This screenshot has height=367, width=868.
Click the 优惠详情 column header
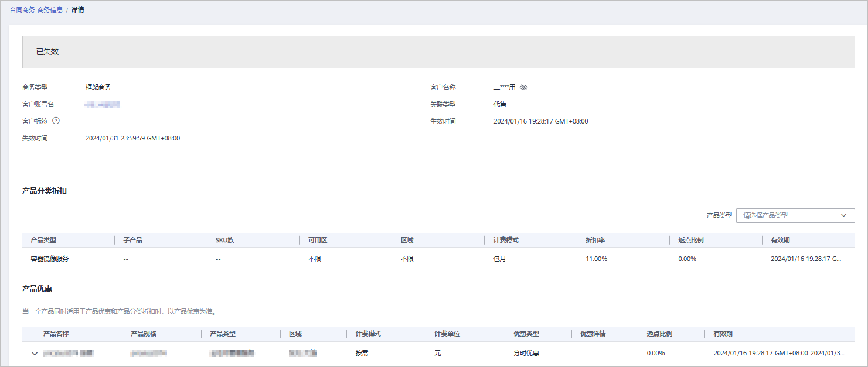point(593,334)
